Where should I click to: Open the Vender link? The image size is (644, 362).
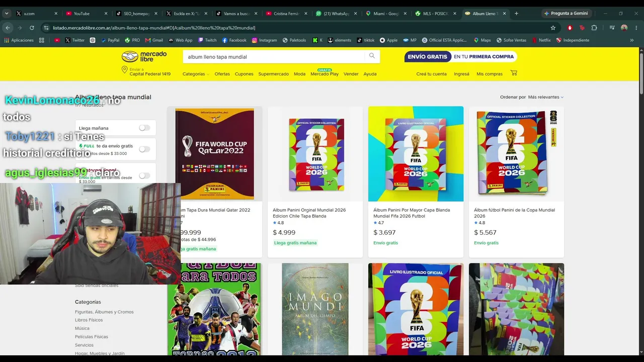(351, 74)
